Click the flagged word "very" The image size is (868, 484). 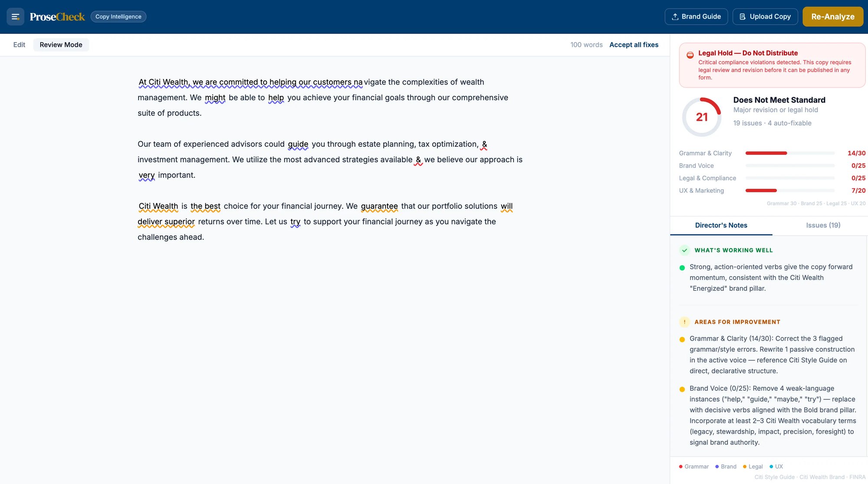pyautogui.click(x=147, y=175)
